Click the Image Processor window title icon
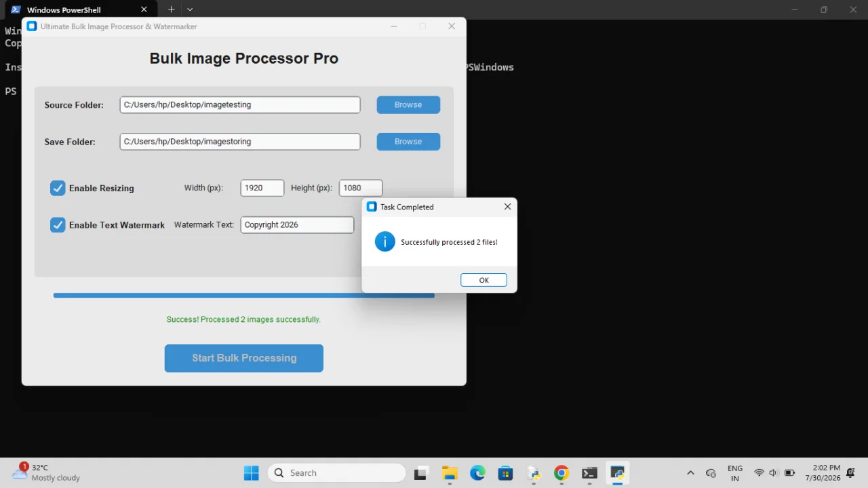 click(32, 26)
